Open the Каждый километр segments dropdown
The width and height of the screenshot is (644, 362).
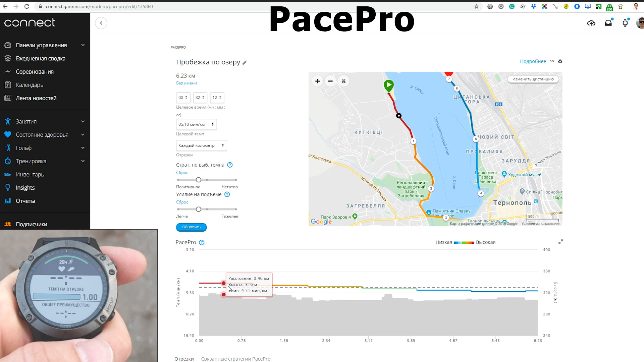point(201,145)
